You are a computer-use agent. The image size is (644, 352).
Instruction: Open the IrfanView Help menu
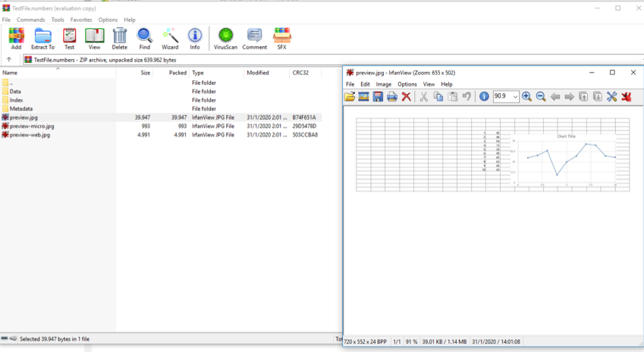(x=447, y=84)
